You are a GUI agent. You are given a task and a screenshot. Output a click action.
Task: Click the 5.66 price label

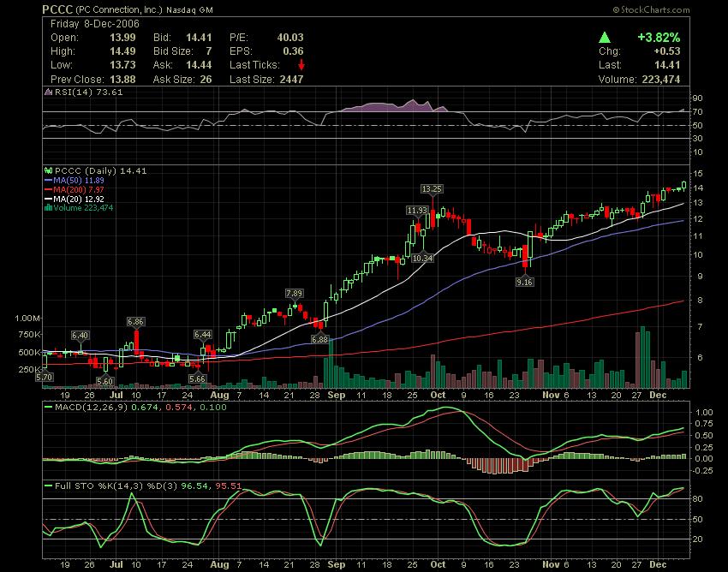coord(197,378)
